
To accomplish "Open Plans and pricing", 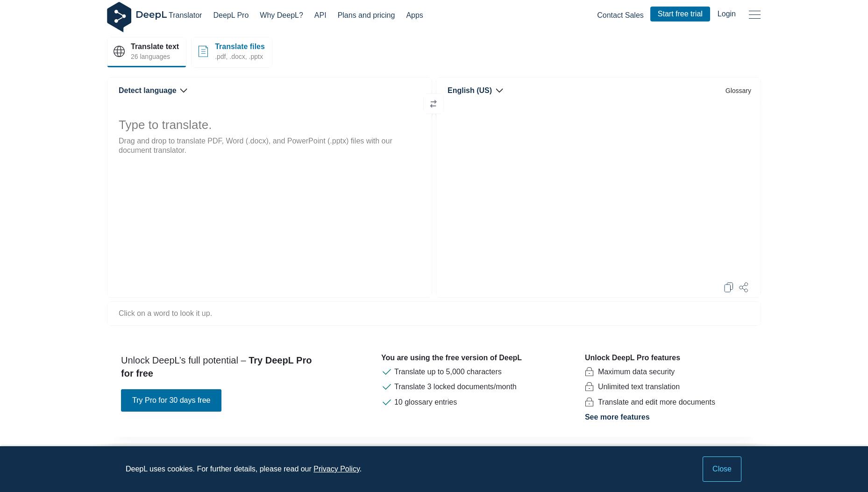I will pos(366,15).
